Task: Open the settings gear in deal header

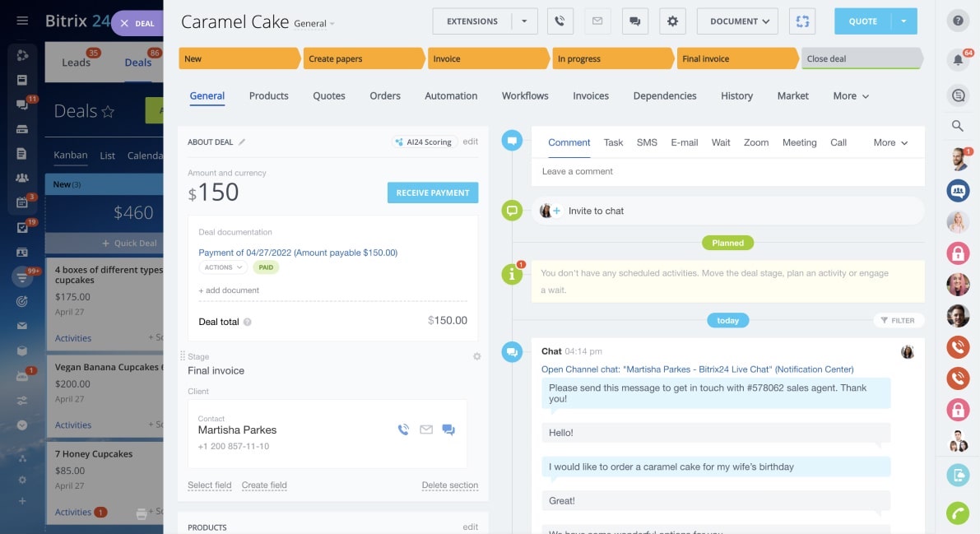Action: pos(672,21)
